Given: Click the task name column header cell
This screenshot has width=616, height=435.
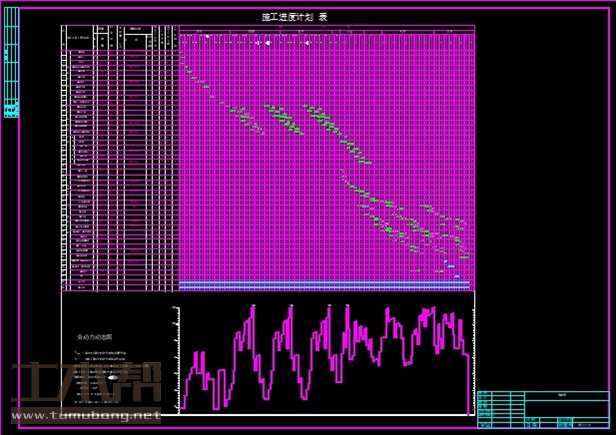Looking at the screenshot, I should click(78, 38).
